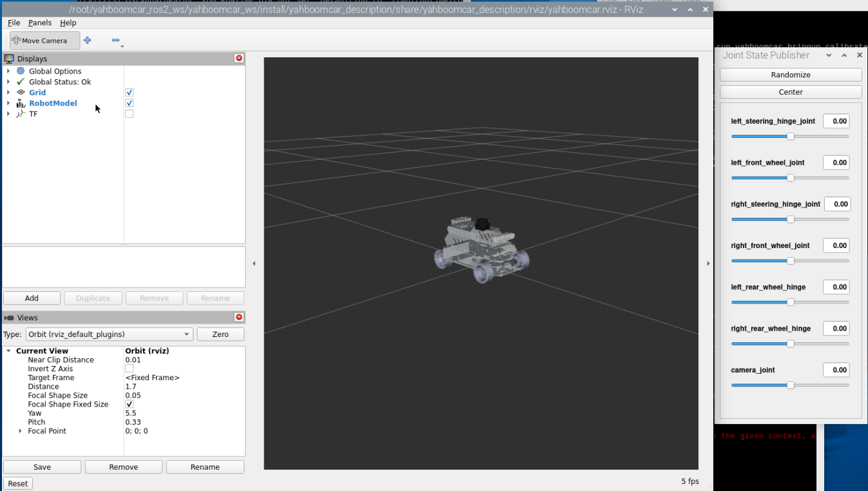Click the Add display button
The width and height of the screenshot is (868, 491).
pyautogui.click(x=32, y=298)
